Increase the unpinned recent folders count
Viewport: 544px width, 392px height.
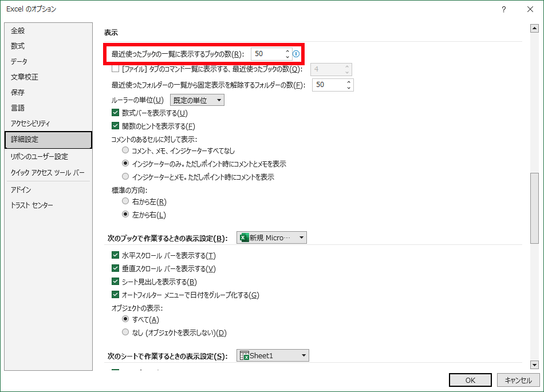click(x=349, y=82)
